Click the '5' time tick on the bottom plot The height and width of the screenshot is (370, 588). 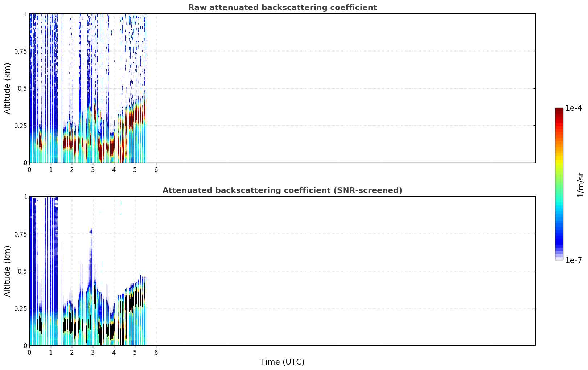click(135, 353)
